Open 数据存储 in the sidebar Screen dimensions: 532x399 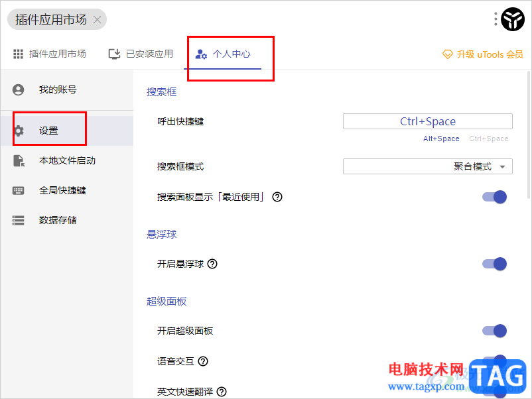click(x=58, y=220)
